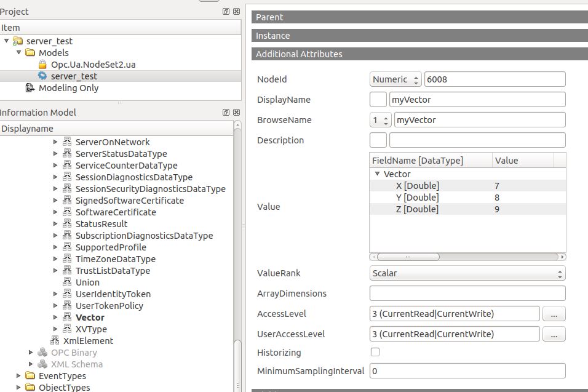This screenshot has height=392, width=588.
Task: Open the UserAccessLevel ... options button
Action: click(554, 334)
